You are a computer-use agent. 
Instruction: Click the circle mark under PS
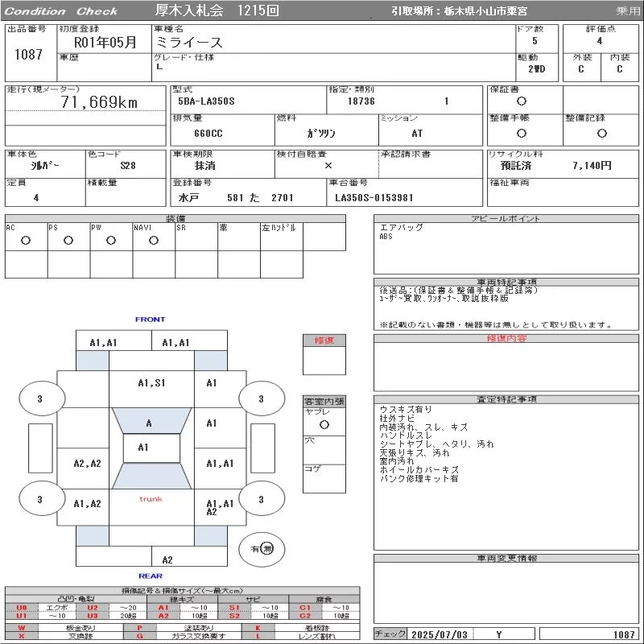[68, 241]
